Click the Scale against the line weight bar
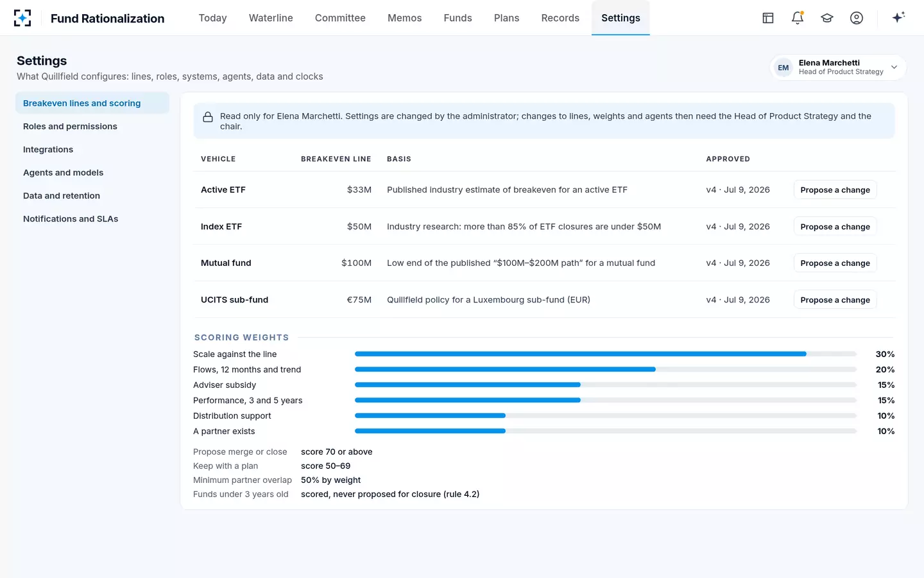 (x=605, y=354)
